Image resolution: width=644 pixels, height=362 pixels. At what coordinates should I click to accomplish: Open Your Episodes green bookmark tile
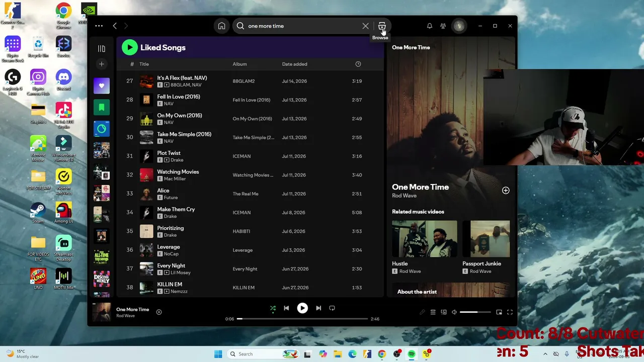[x=101, y=107]
